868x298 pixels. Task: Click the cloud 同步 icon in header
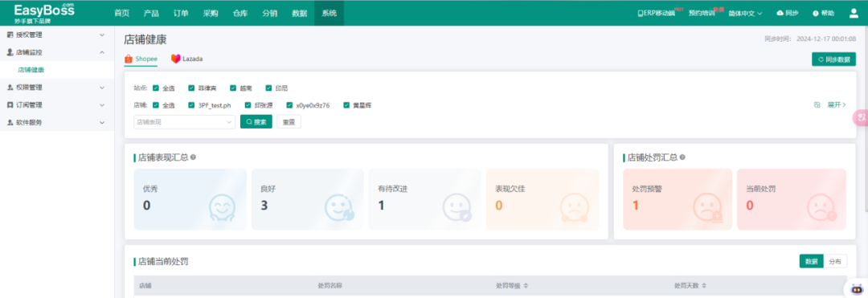780,13
